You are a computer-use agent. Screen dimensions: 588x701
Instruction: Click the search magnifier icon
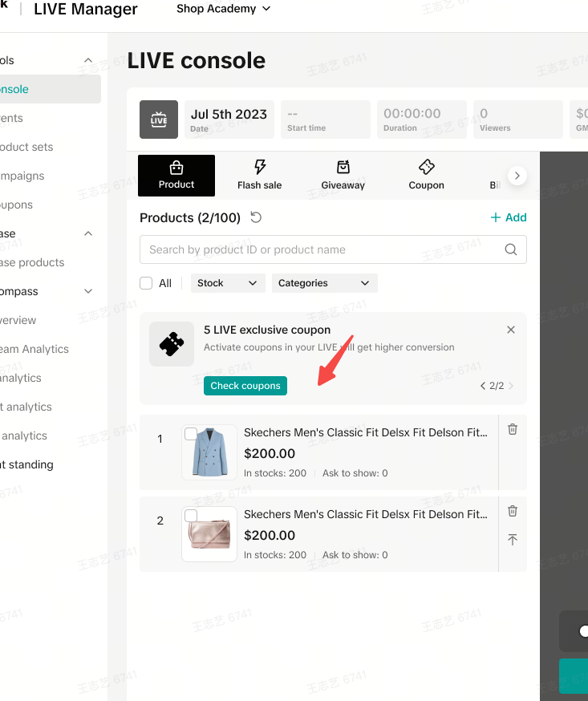(511, 249)
